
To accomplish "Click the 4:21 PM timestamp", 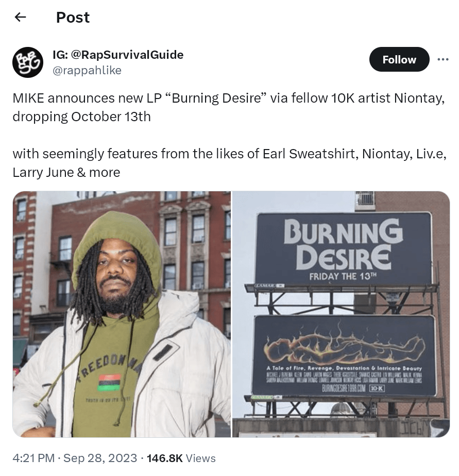I will [33, 458].
